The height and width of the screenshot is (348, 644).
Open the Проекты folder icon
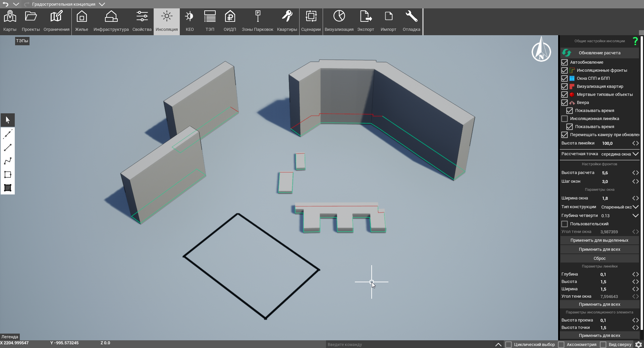pyautogui.click(x=31, y=21)
